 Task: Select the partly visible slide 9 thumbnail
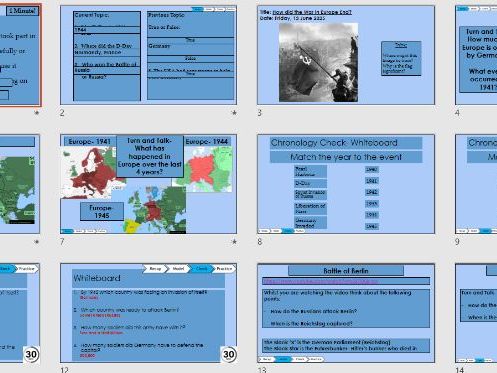[476, 184]
